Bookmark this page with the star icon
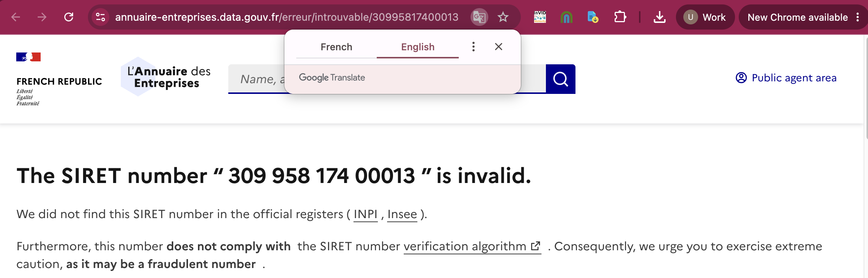Viewport: 868px width, 278px height. (503, 17)
